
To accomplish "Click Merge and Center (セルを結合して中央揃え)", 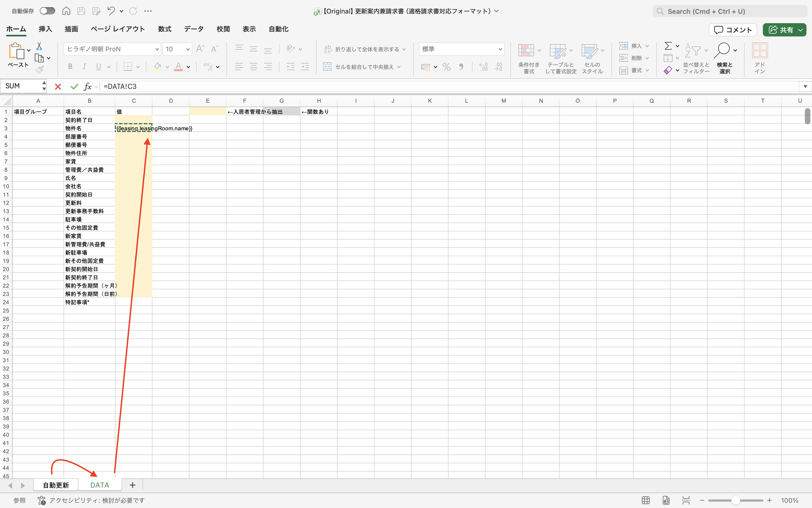I will coord(362,67).
